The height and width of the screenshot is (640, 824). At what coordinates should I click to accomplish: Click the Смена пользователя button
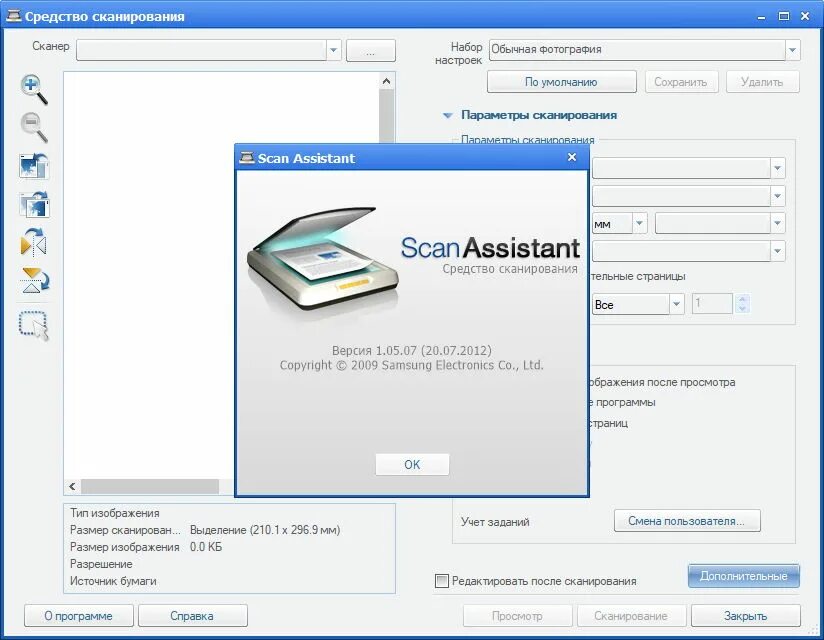[686, 521]
